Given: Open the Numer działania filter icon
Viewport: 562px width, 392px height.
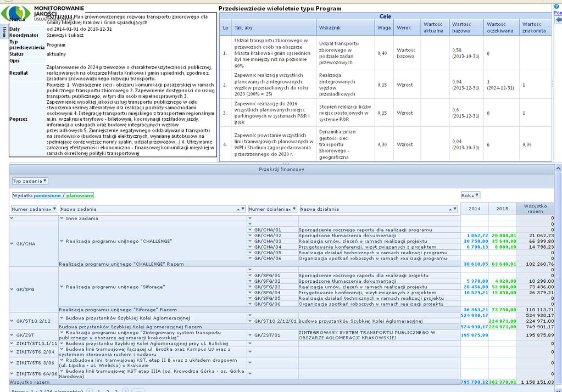Looking at the screenshot, I should click(294, 209).
